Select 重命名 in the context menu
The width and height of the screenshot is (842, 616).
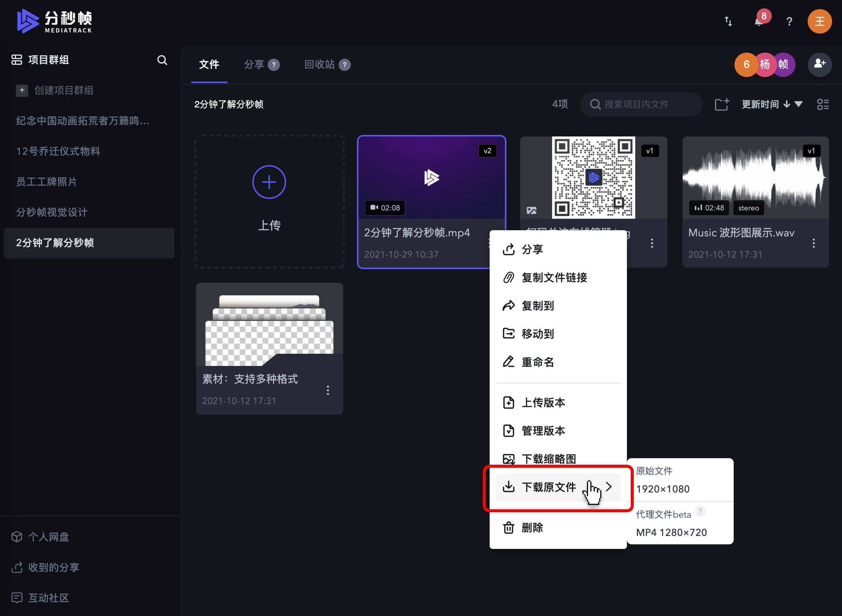point(538,362)
